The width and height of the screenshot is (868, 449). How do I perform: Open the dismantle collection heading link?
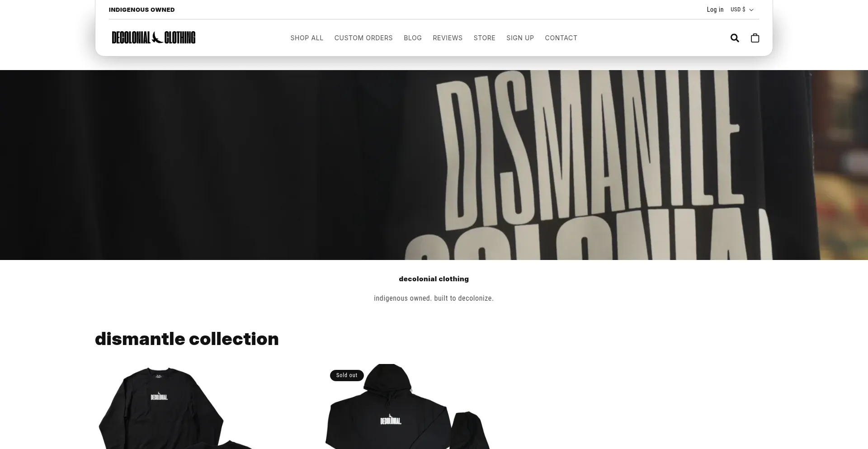click(187, 339)
